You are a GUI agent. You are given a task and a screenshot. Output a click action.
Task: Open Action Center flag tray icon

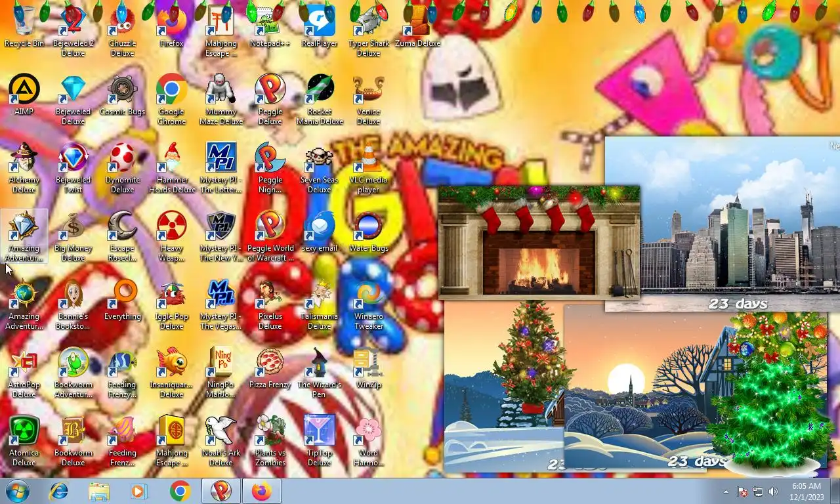click(742, 492)
